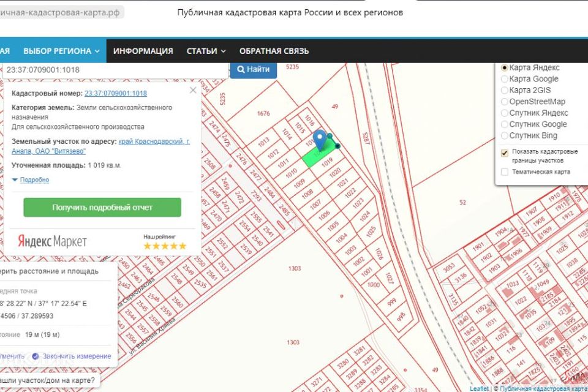
Task: Go to Обратная связь page
Action: [274, 51]
